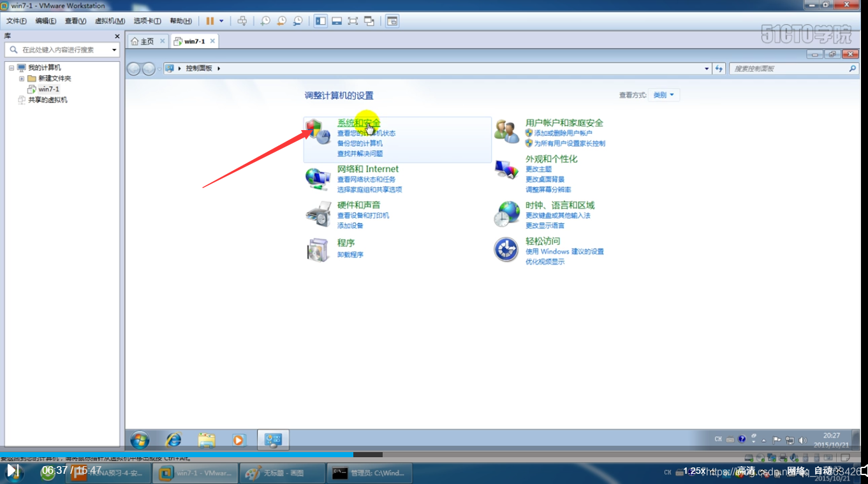
Task: Click the 时钟、语言和区域 globe clock icon
Action: click(507, 214)
